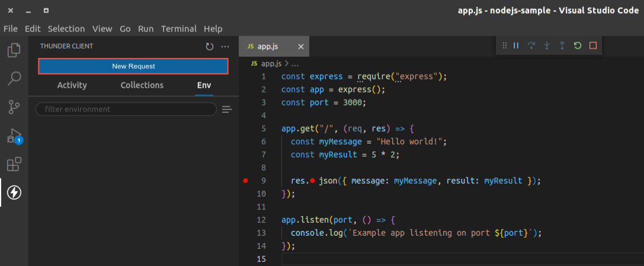Open the Help menu
The height and width of the screenshot is (266, 644).
pyautogui.click(x=213, y=29)
